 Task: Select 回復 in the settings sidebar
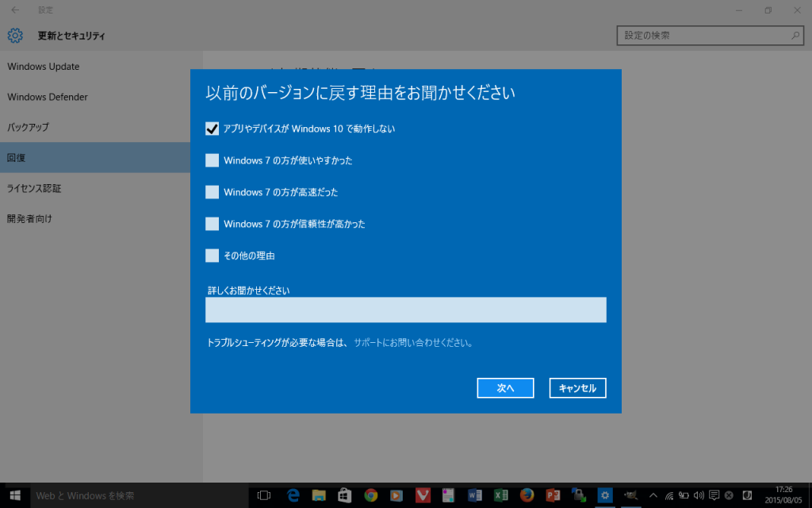(x=95, y=158)
